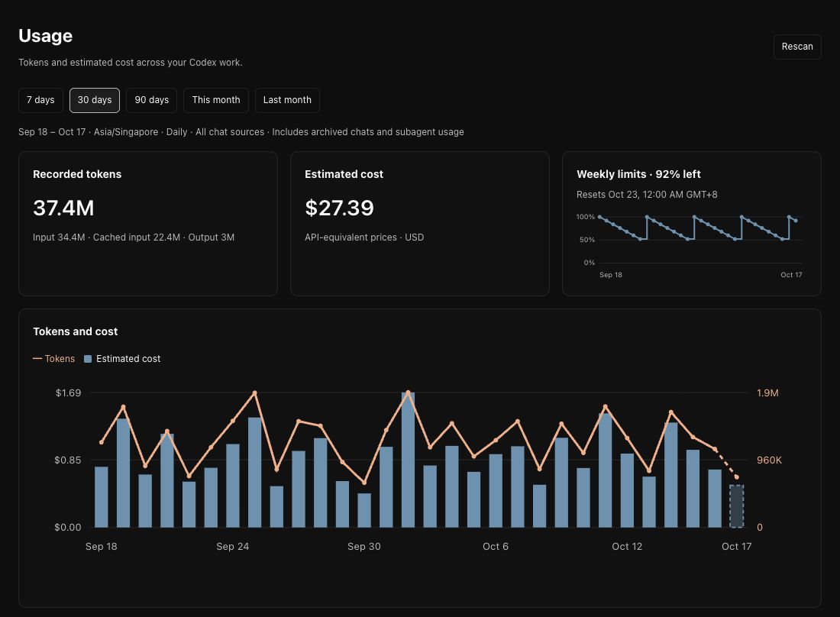Click the Resets Oct 23 text
The height and width of the screenshot is (617, 840).
pos(647,195)
